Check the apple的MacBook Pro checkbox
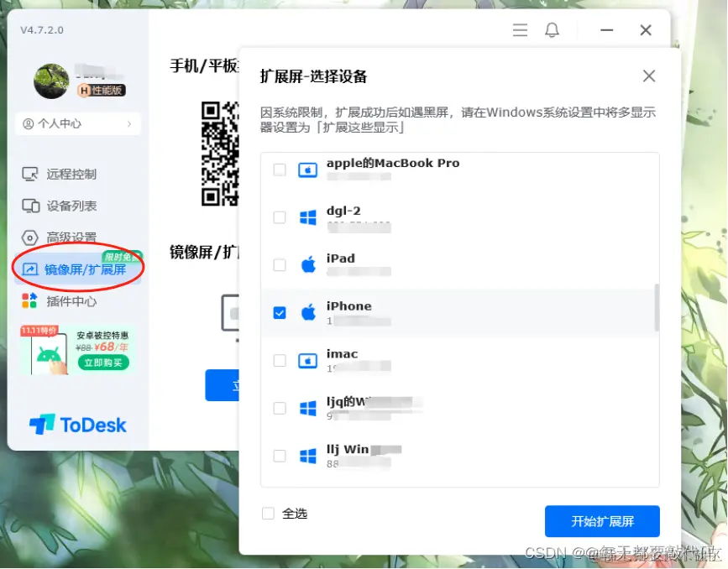Screen dimensions: 728x569 coord(280,170)
